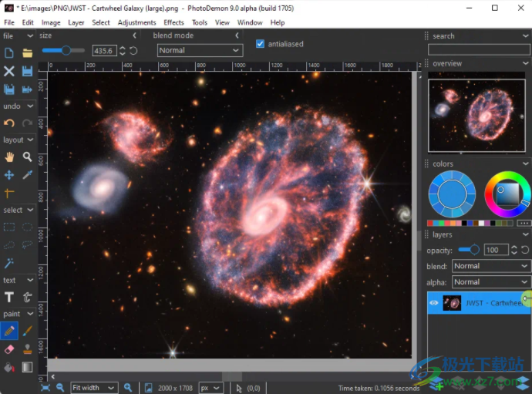
Task: Hide the JWST - Cartwheel layer via eye icon
Action: (434, 303)
